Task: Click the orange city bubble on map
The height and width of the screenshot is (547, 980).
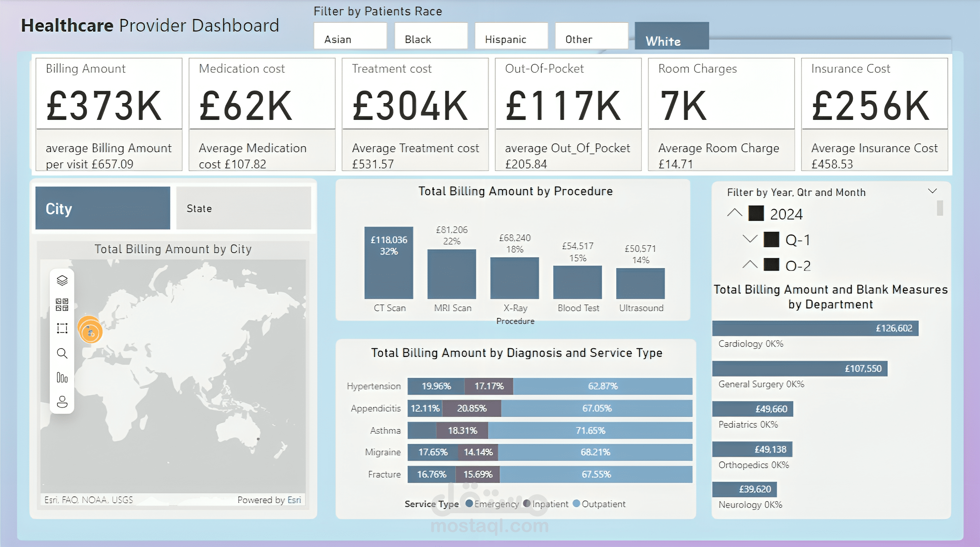Action: [90, 329]
